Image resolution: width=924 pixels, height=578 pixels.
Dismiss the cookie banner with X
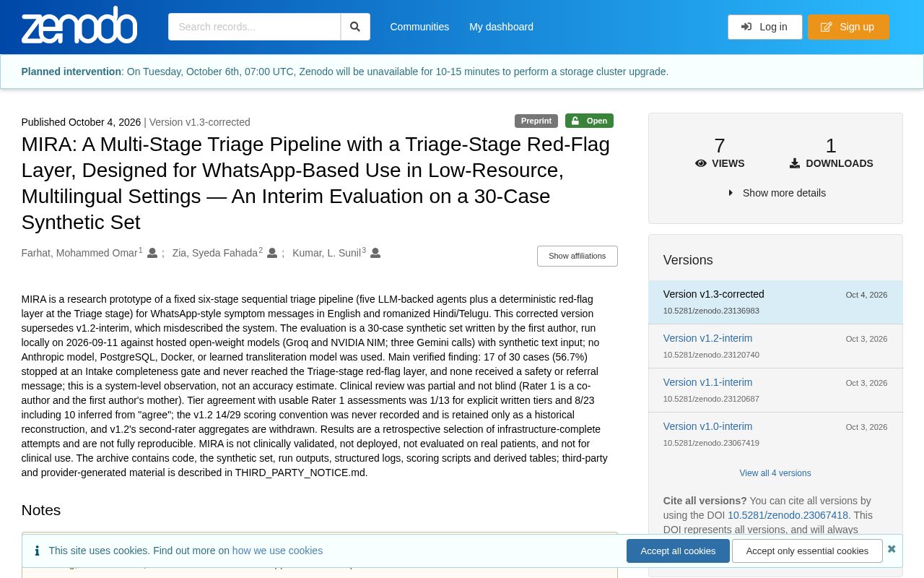tap(892, 549)
